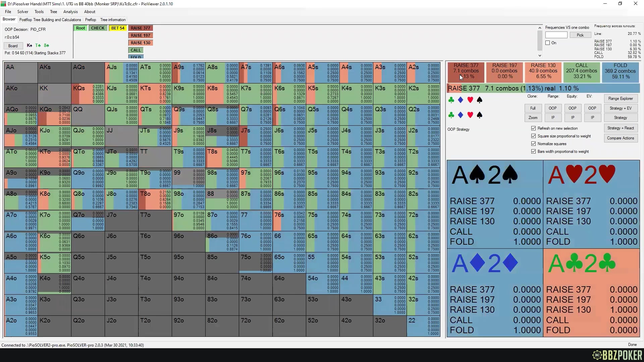The height and width of the screenshot is (362, 644).
Task: Switch to the Tree information tab
Action: 113,20
